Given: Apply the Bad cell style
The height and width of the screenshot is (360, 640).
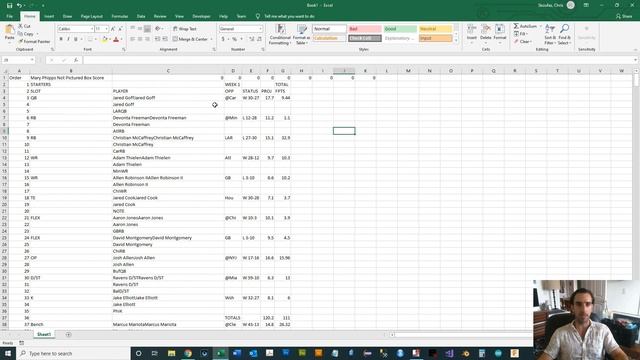Looking at the screenshot, I should (x=364, y=29).
